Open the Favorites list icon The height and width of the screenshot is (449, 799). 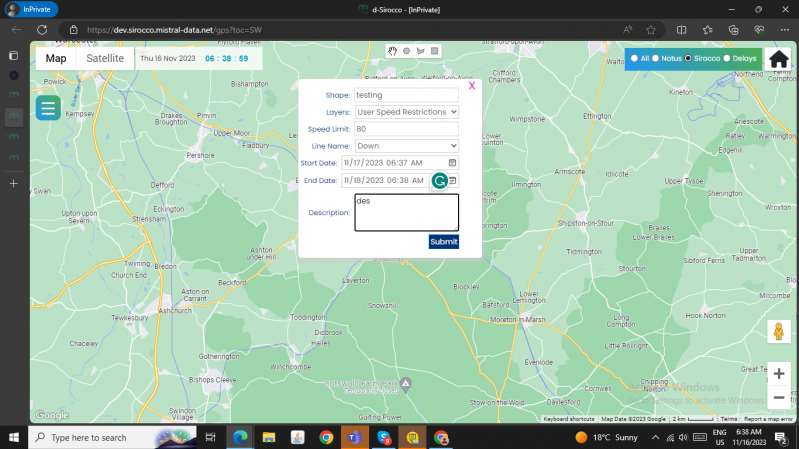coord(707,30)
